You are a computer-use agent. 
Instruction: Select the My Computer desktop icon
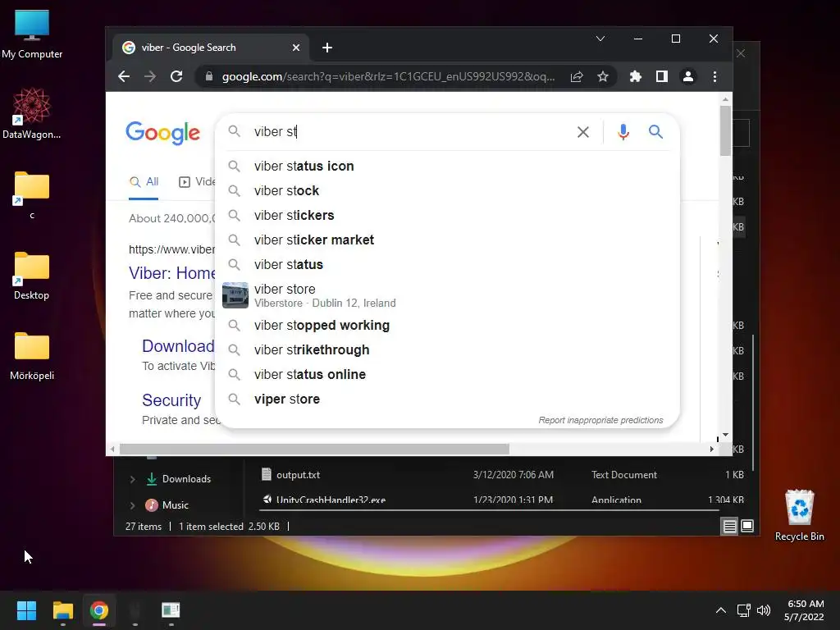[32, 34]
